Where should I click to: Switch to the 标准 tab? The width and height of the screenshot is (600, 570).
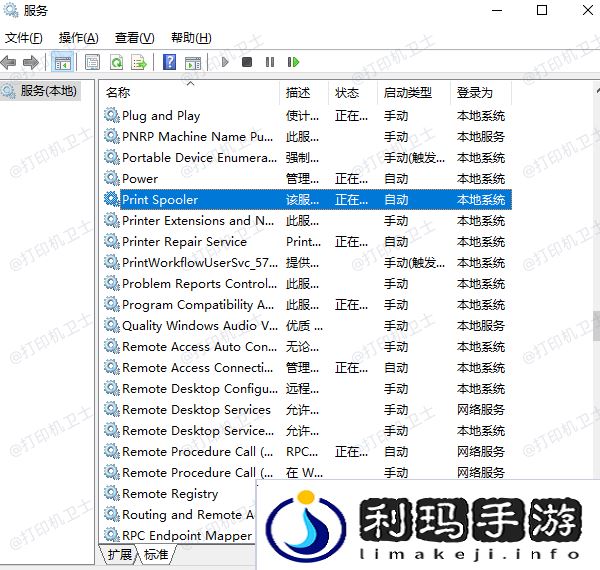[156, 554]
